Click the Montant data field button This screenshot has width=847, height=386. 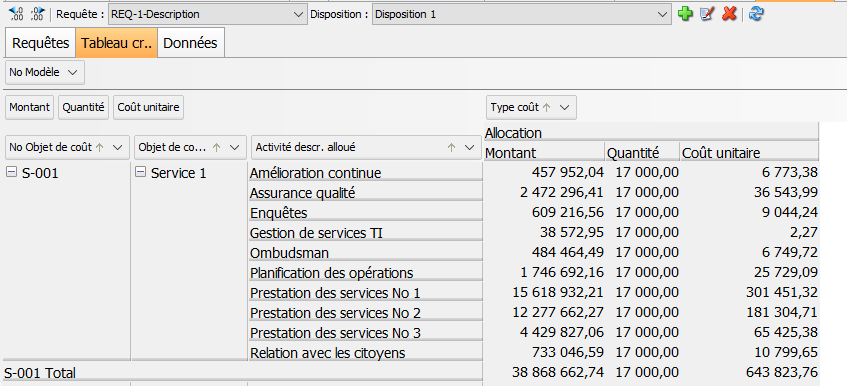point(30,107)
